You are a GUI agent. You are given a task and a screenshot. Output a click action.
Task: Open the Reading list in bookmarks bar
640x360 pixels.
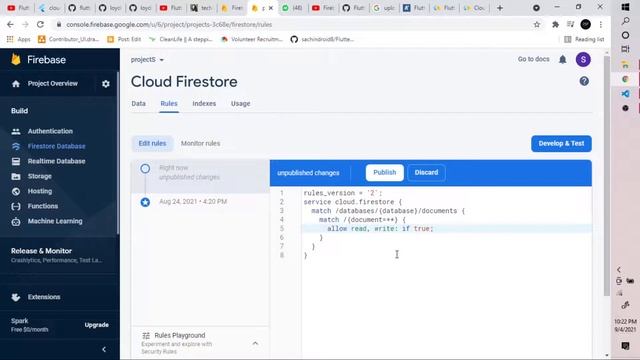click(x=584, y=39)
